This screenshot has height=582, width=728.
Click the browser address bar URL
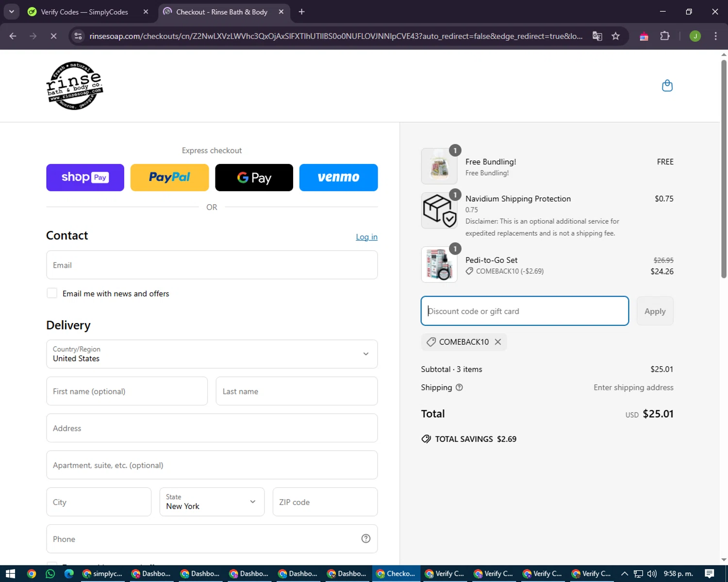[336, 36]
